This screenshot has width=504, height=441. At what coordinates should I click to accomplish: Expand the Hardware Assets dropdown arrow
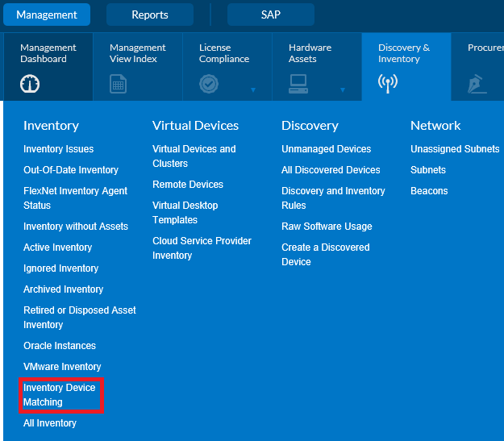343,90
